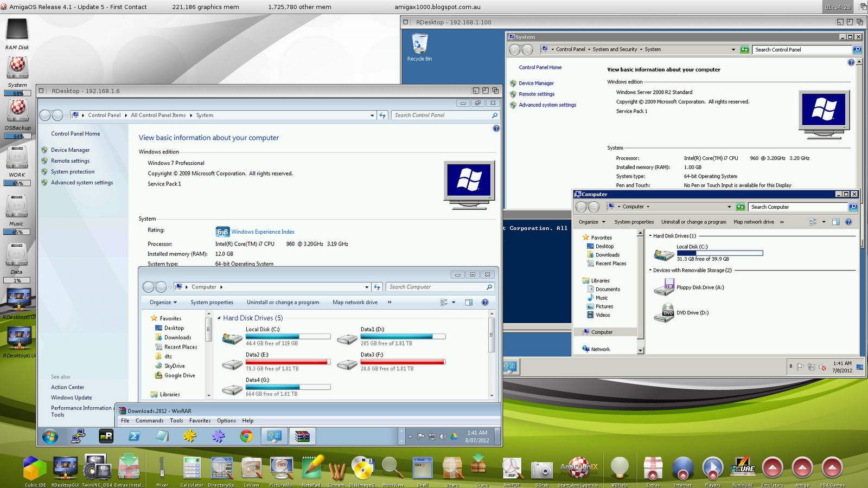
Task: Collapse Hard Disk Drives (1) group on server
Action: [x=650, y=236]
